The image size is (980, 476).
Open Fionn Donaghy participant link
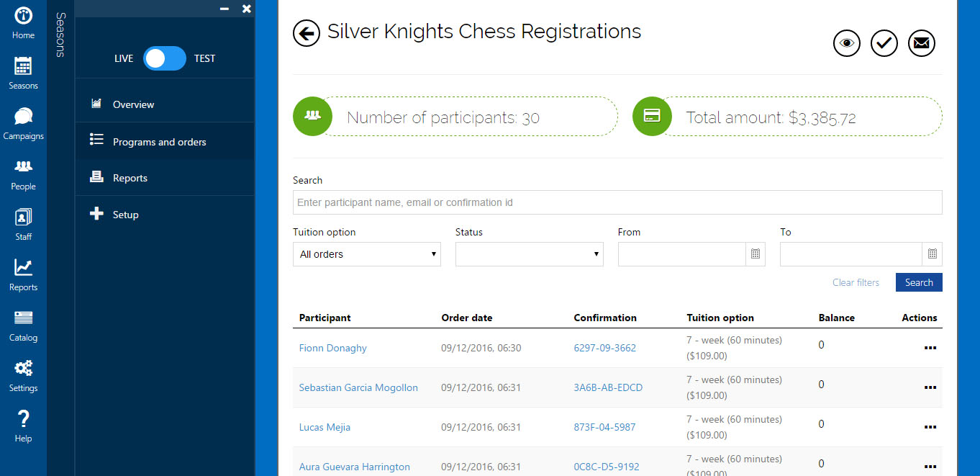[333, 348]
